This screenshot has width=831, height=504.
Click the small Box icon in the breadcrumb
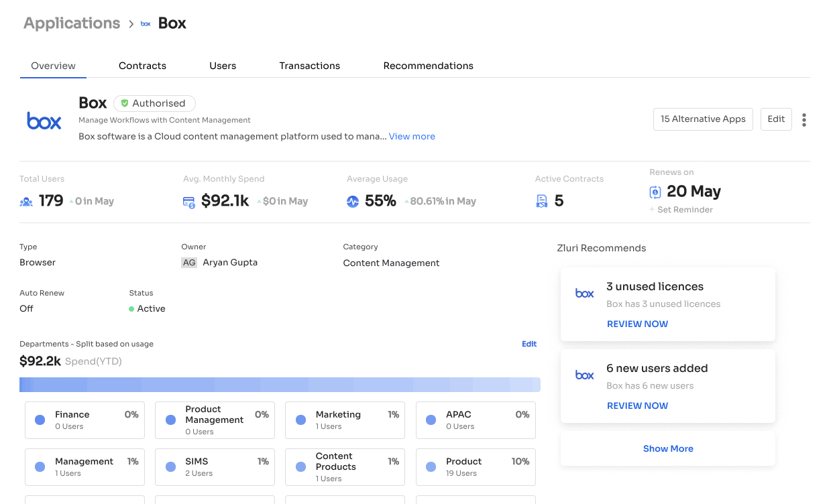coord(146,23)
